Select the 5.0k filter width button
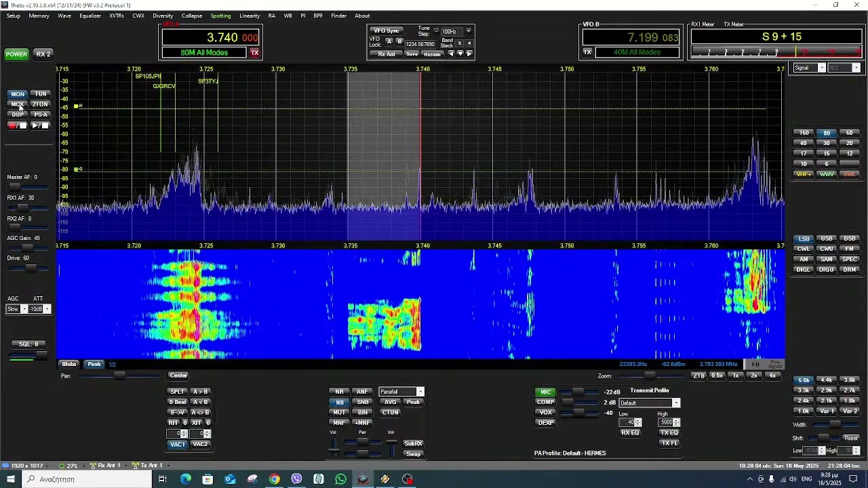This screenshot has width=868, height=488. pos(804,380)
